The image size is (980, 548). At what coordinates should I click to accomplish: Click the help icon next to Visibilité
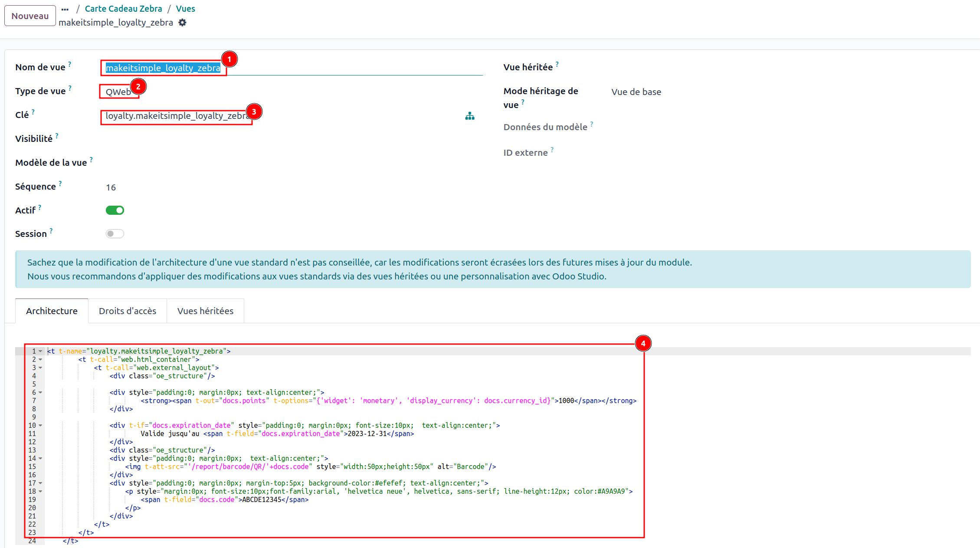[57, 136]
